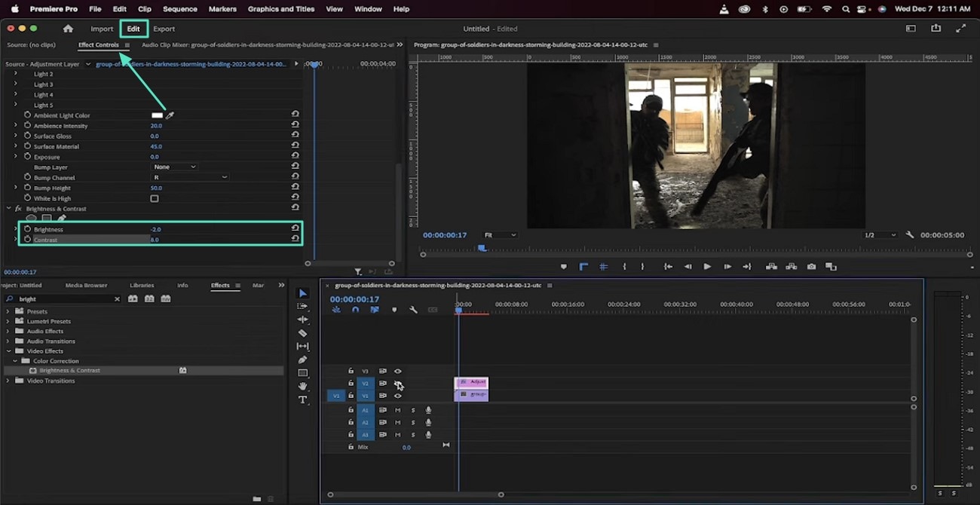Select the Slip tool

303,346
